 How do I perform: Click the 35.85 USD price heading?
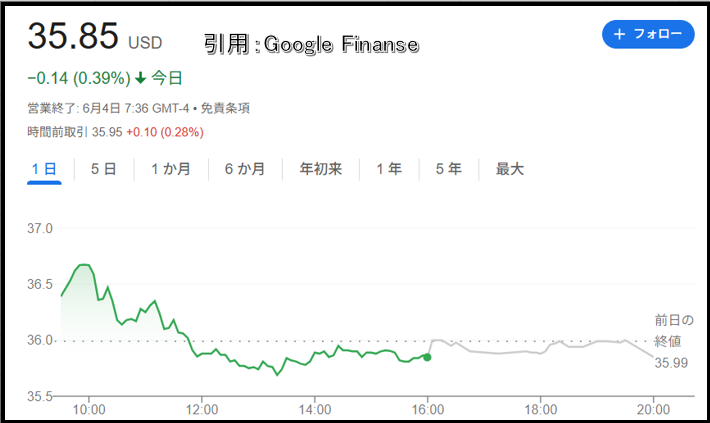tap(95, 36)
